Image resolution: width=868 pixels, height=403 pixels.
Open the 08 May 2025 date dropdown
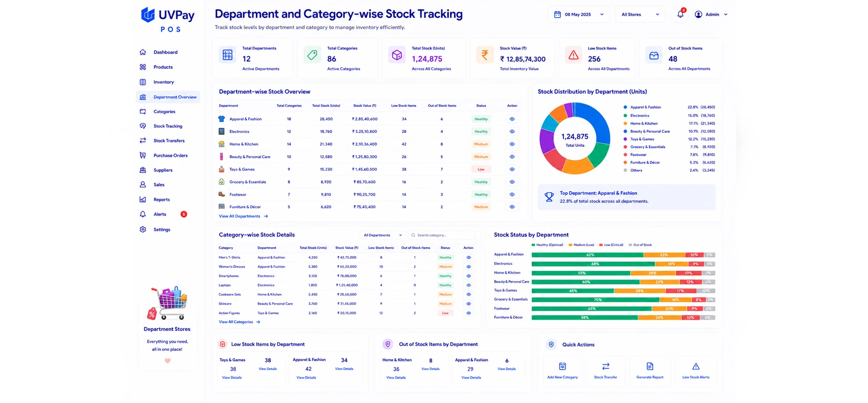pyautogui.click(x=578, y=15)
